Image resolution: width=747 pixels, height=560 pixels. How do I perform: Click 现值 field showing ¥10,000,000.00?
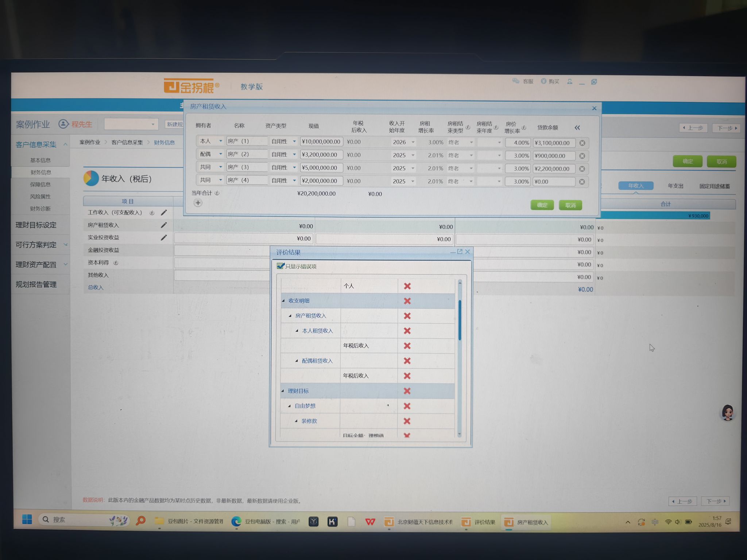point(321,141)
